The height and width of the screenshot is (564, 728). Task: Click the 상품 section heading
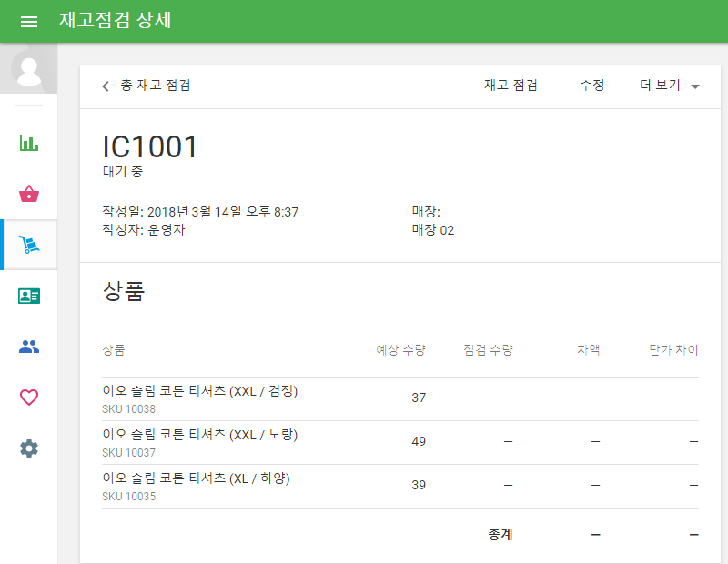pyautogui.click(x=124, y=291)
